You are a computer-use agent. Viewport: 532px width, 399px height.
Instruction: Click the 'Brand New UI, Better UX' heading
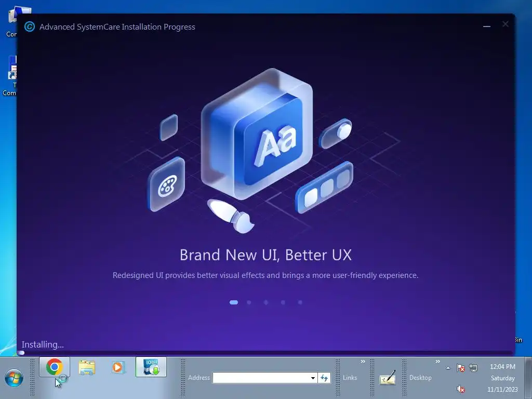[x=265, y=255]
